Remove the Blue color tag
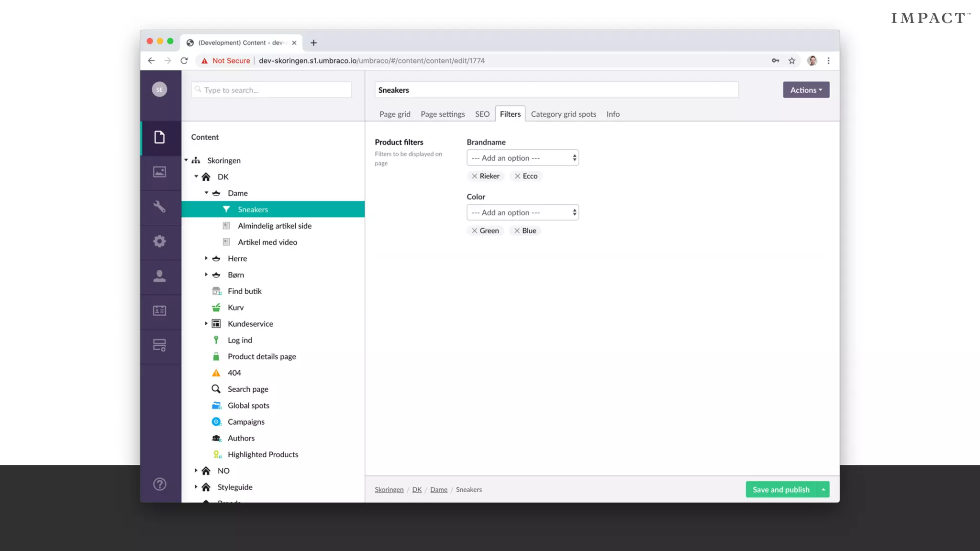 click(x=517, y=231)
